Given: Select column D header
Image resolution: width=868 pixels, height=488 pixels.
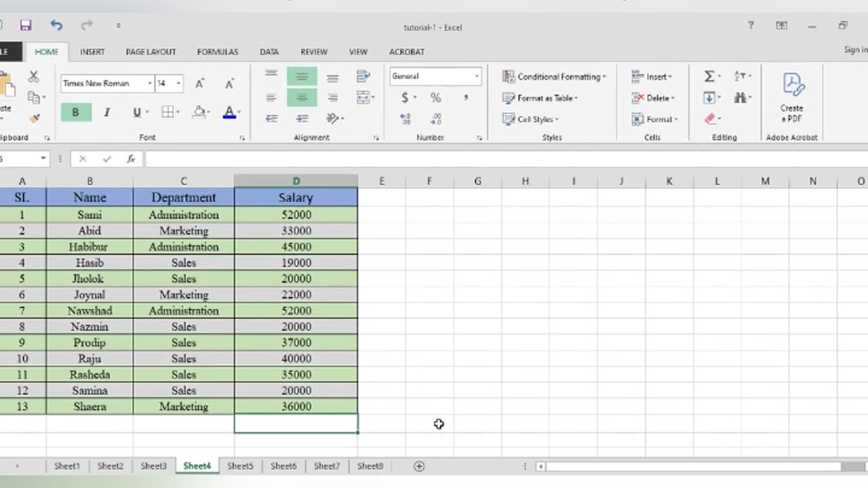Looking at the screenshot, I should 296,181.
